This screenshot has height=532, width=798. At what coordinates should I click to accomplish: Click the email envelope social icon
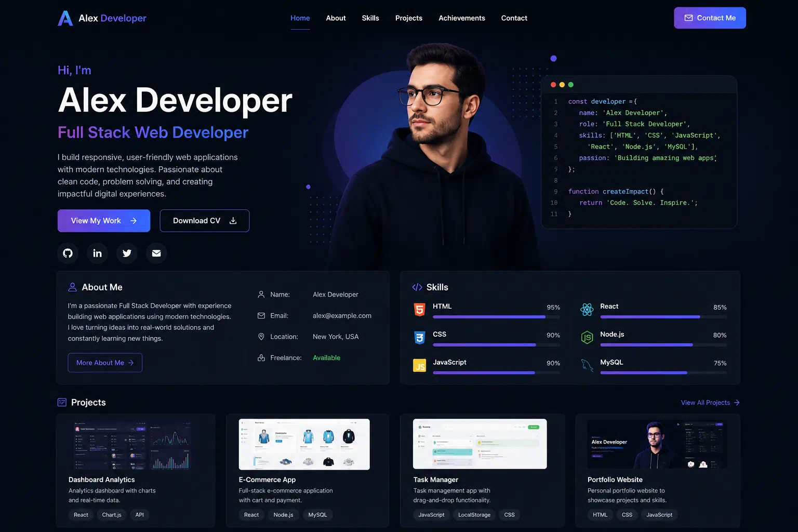[156, 253]
